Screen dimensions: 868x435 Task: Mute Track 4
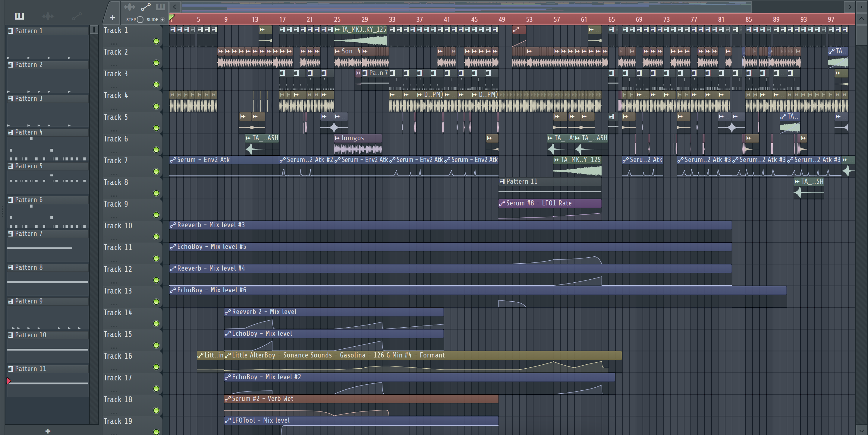[x=156, y=106]
